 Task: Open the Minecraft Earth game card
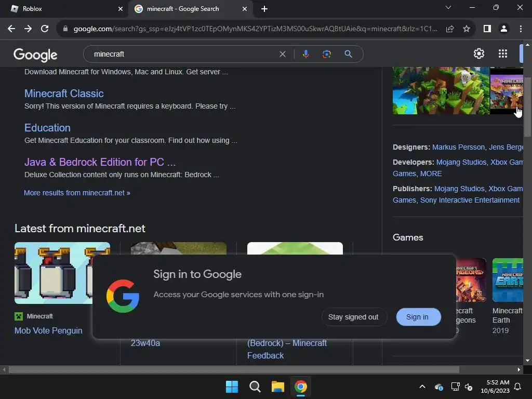(508, 296)
